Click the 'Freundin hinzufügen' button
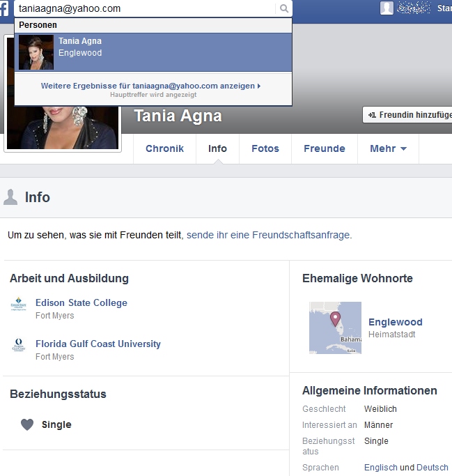Viewport: 452px width, 476px height. click(407, 115)
